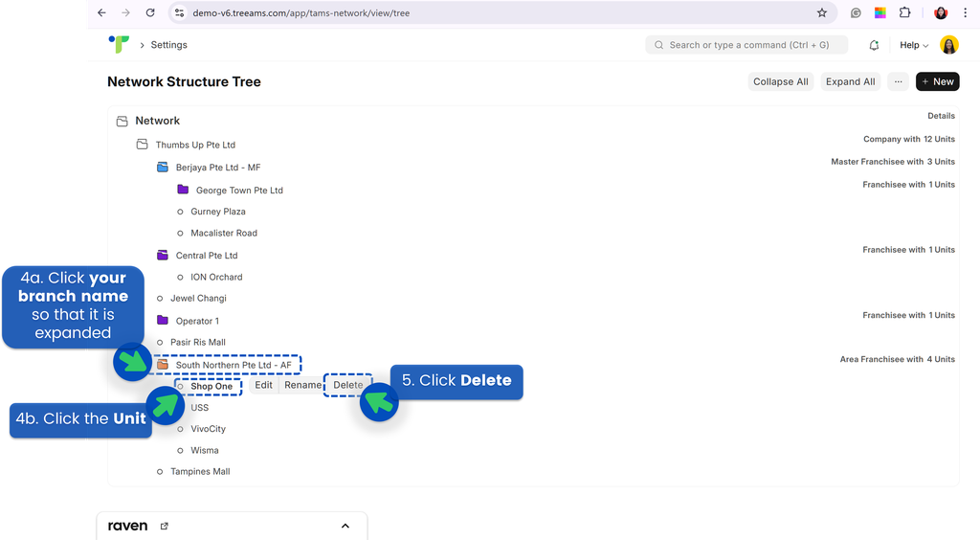Click the Network root folder icon
Viewport: 980px width, 540px height.
[122, 122]
